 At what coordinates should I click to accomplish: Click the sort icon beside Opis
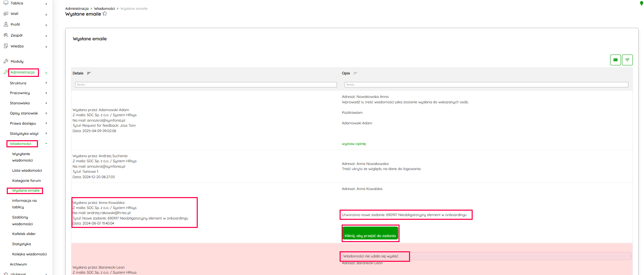(x=355, y=73)
